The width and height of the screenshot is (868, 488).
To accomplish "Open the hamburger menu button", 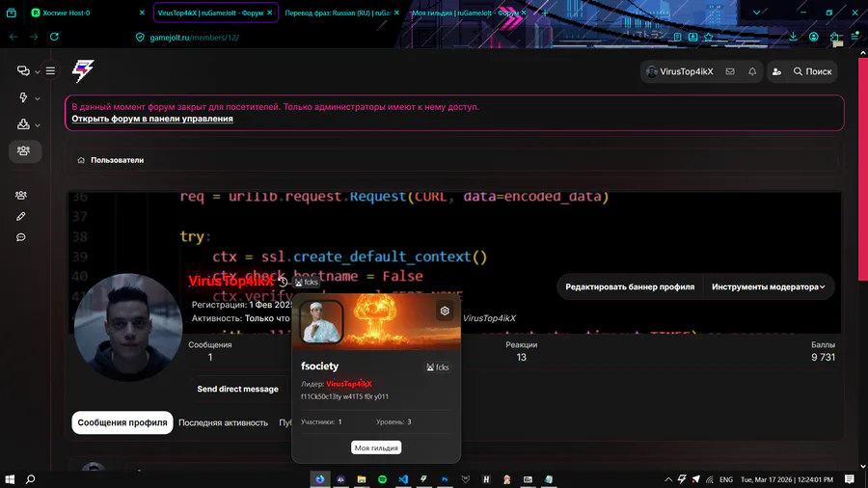I will 50,70.
